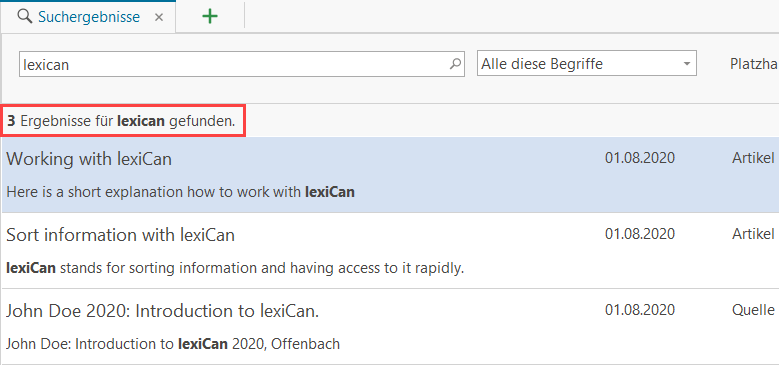Click the Here is a short explanation snippet
Screen dimensions: 779x365
180,192
